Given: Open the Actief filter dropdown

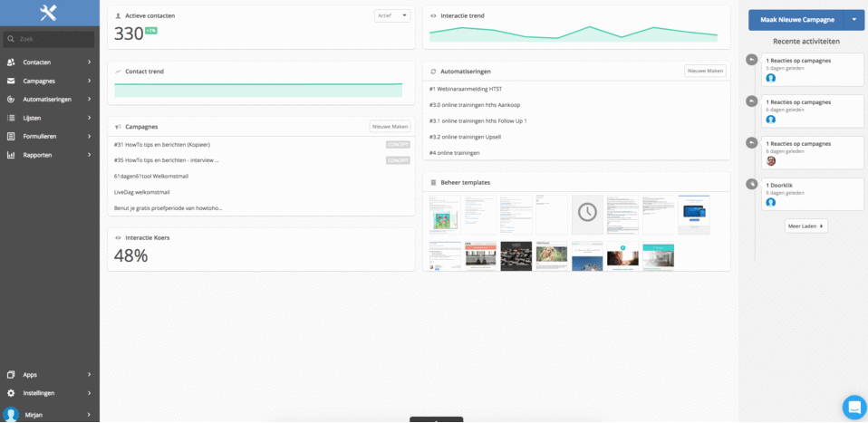Looking at the screenshot, I should [391, 15].
